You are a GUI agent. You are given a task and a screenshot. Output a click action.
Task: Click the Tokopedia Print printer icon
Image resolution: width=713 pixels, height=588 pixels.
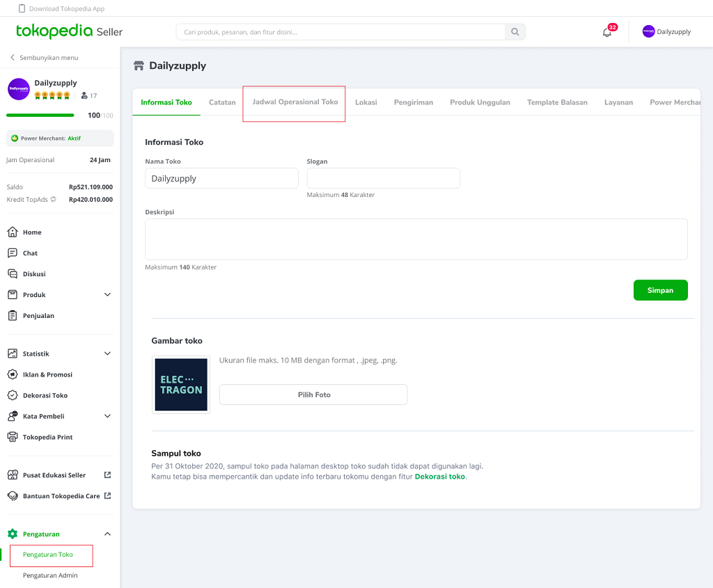point(13,437)
